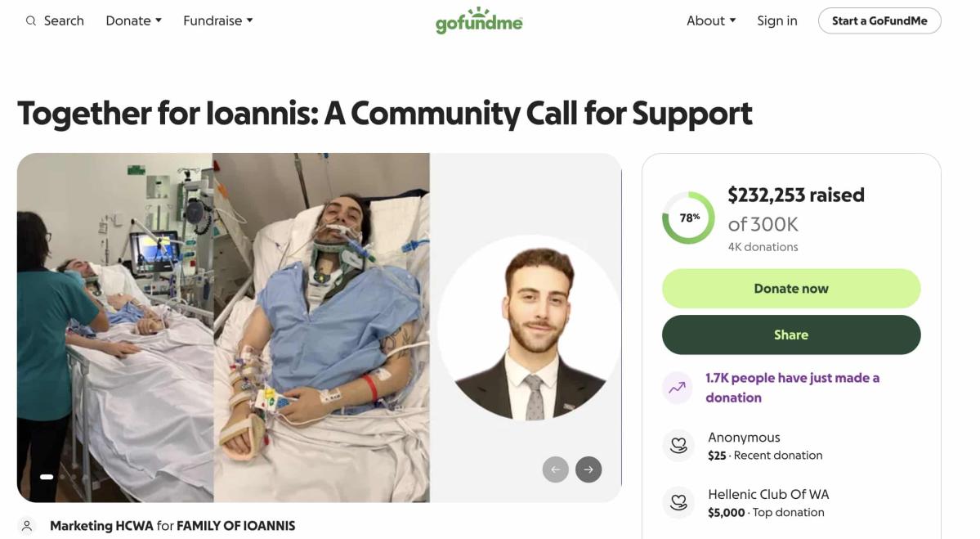Expand the Donate dropdown menu
Screen dimensions: 980x539
pos(134,21)
